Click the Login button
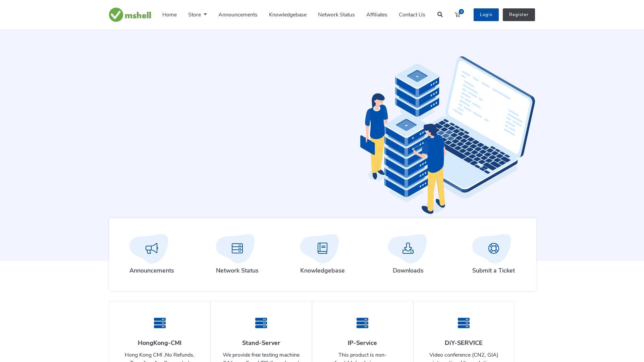This screenshot has width=644, height=362. 486,15
